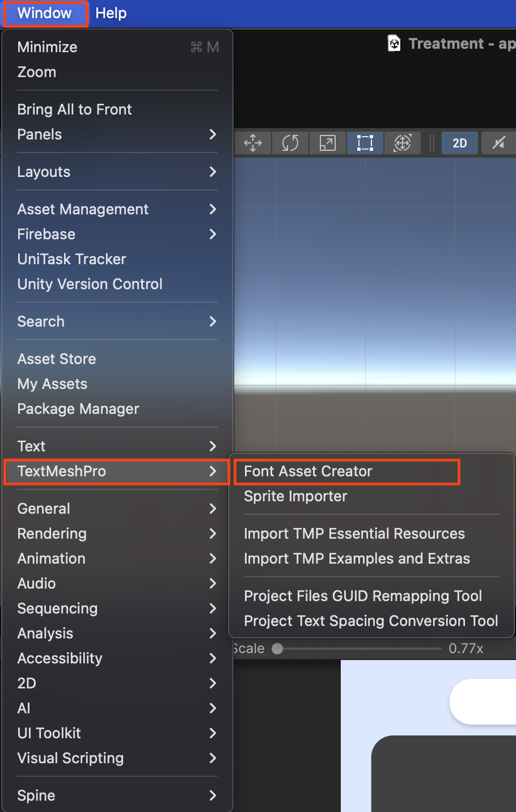Select the Transform tool icon
This screenshot has width=516, height=812.
click(403, 143)
